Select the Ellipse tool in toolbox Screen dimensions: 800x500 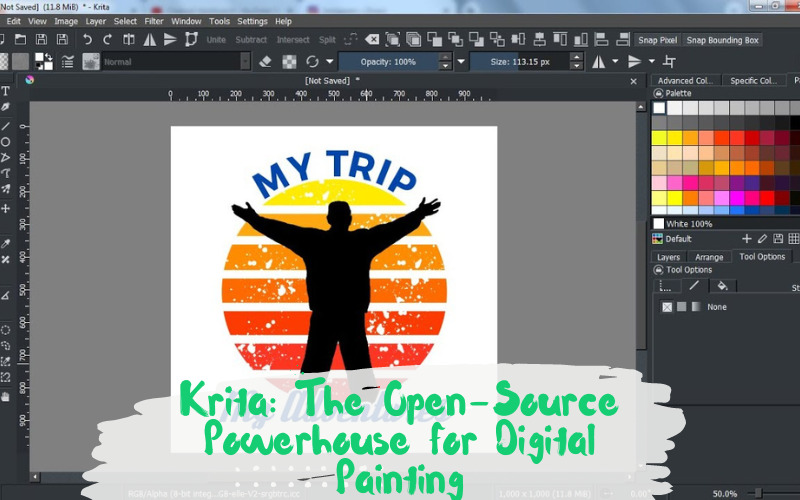6,142
